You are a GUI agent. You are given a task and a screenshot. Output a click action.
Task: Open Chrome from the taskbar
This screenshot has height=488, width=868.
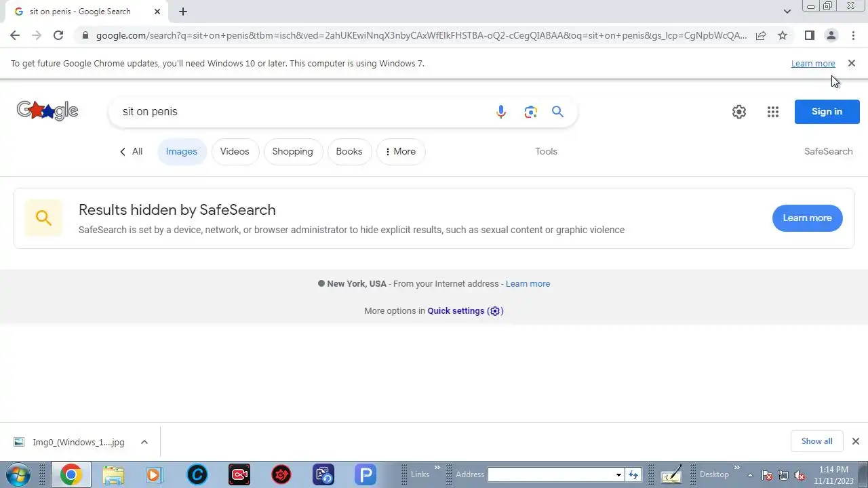[71, 474]
